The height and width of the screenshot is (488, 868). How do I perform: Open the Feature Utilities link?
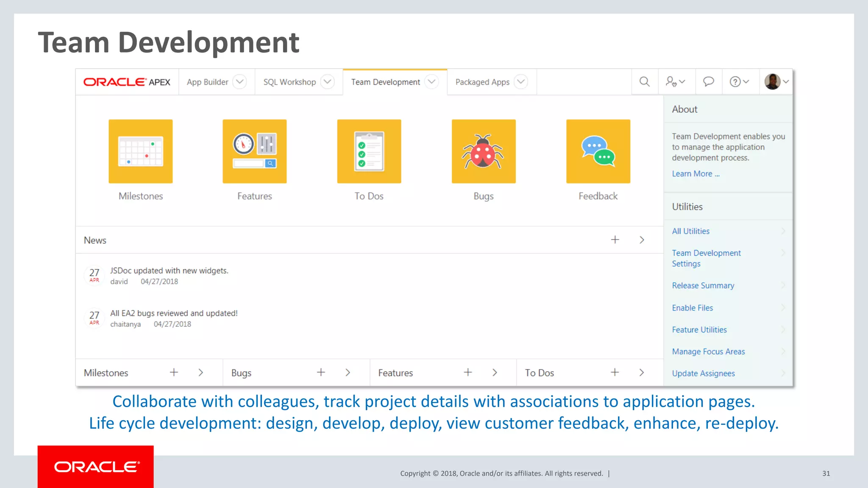(699, 330)
